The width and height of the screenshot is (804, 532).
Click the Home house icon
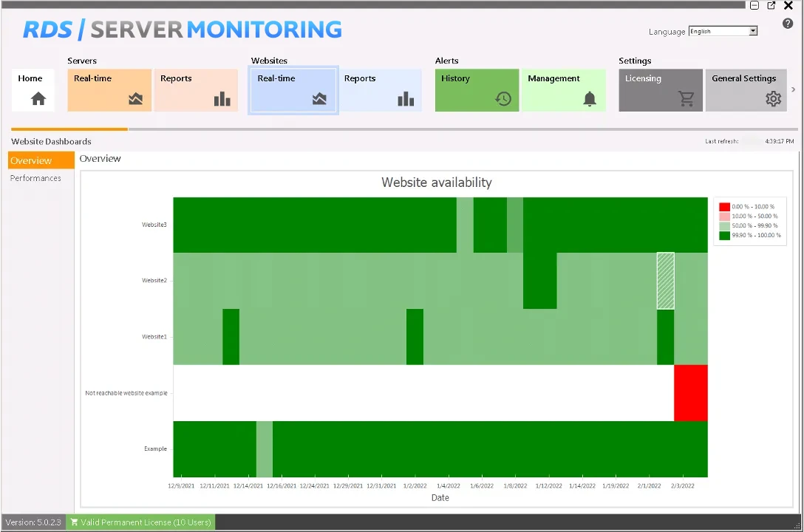pyautogui.click(x=38, y=99)
